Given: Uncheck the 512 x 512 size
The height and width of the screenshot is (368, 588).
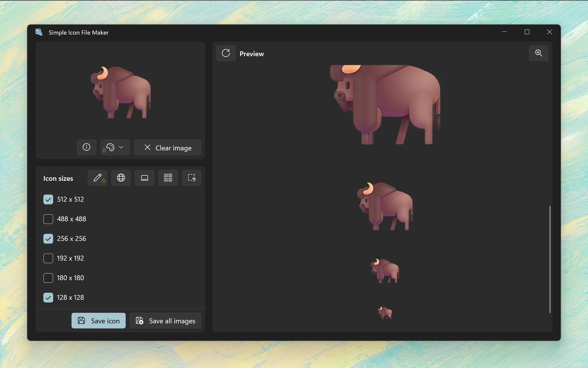Looking at the screenshot, I should (x=48, y=199).
